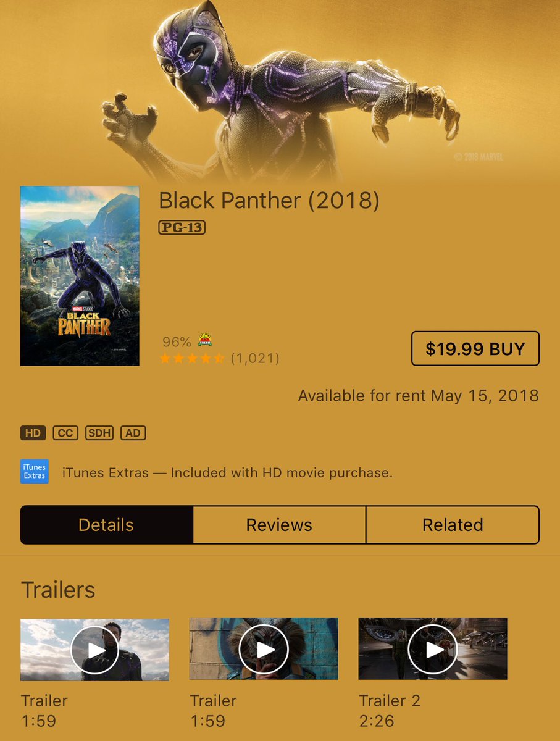Tap the AD audio description badge
Image resolution: width=560 pixels, height=741 pixels.
pos(133,433)
